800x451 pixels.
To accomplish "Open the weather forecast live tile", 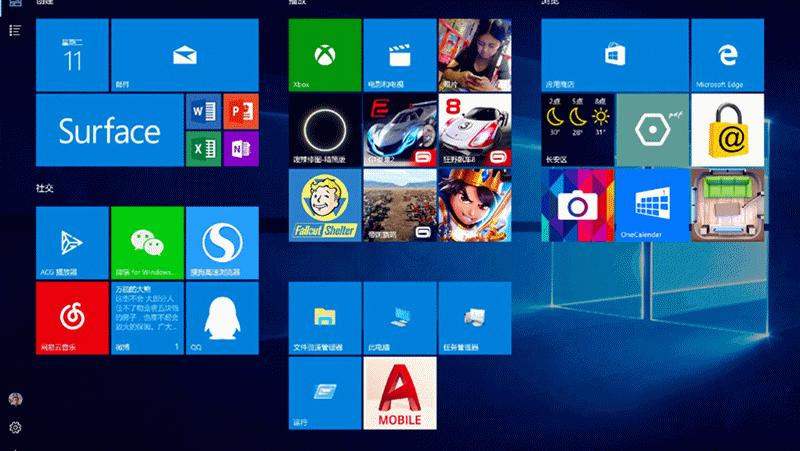I will [577, 130].
